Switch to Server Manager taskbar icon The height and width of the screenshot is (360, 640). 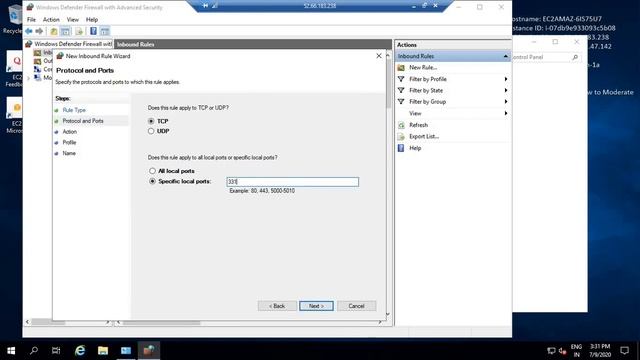click(126, 350)
